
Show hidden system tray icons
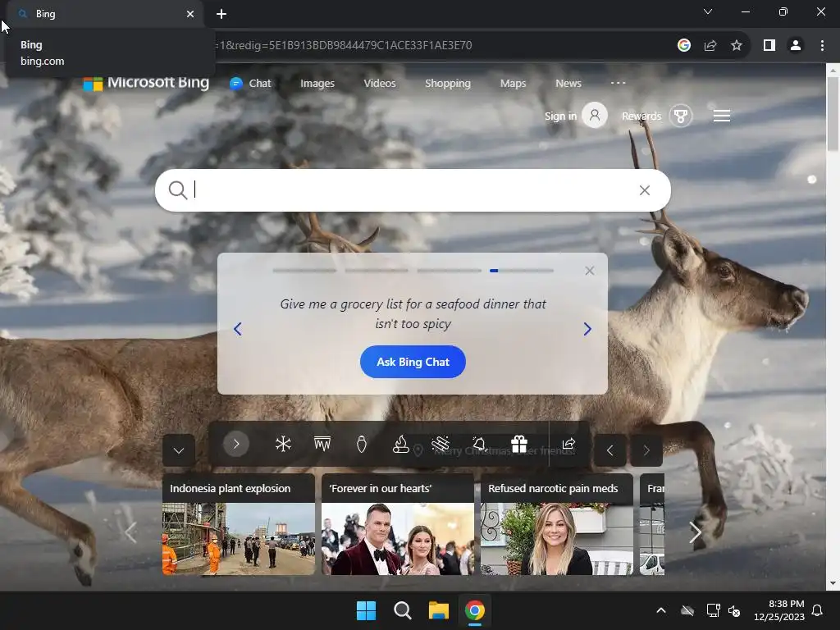pos(661,610)
